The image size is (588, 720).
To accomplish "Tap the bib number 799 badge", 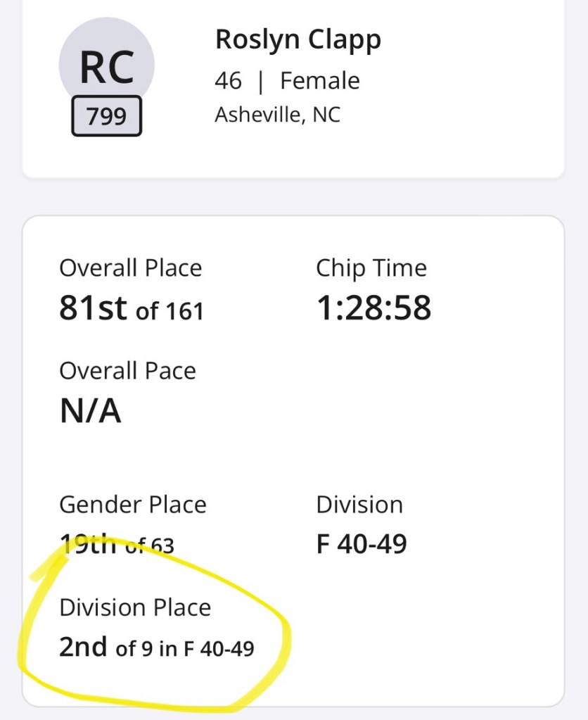I will (106, 116).
